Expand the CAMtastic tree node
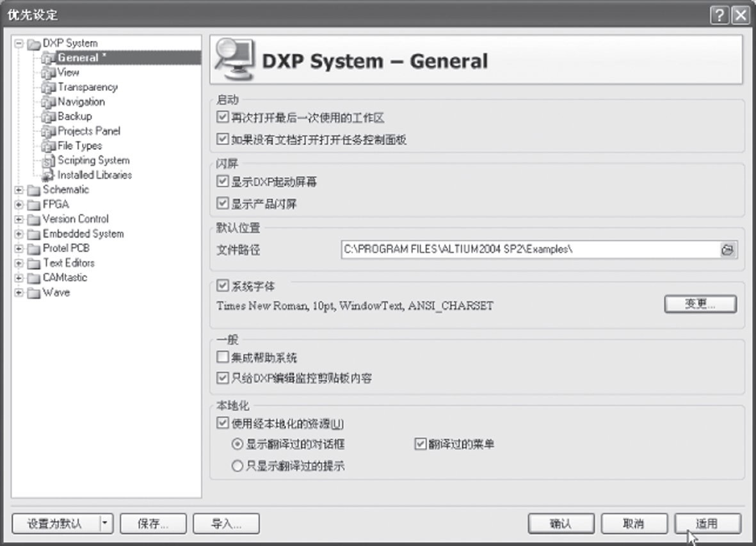Screen dimensions: 756x546 pos(19,278)
